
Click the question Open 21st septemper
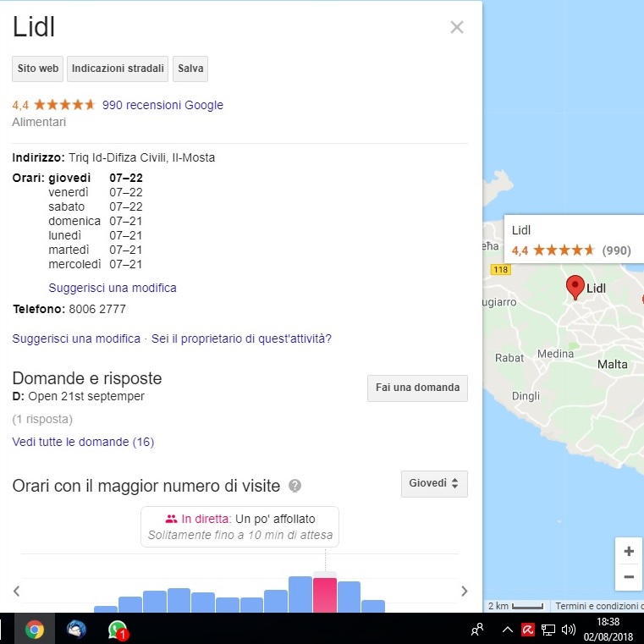(86, 396)
